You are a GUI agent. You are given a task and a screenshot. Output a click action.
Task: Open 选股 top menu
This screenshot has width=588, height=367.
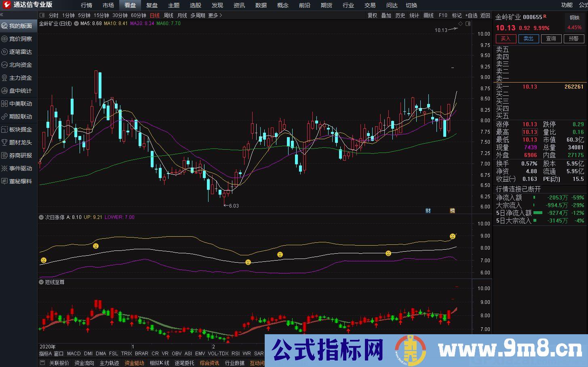point(196,5)
